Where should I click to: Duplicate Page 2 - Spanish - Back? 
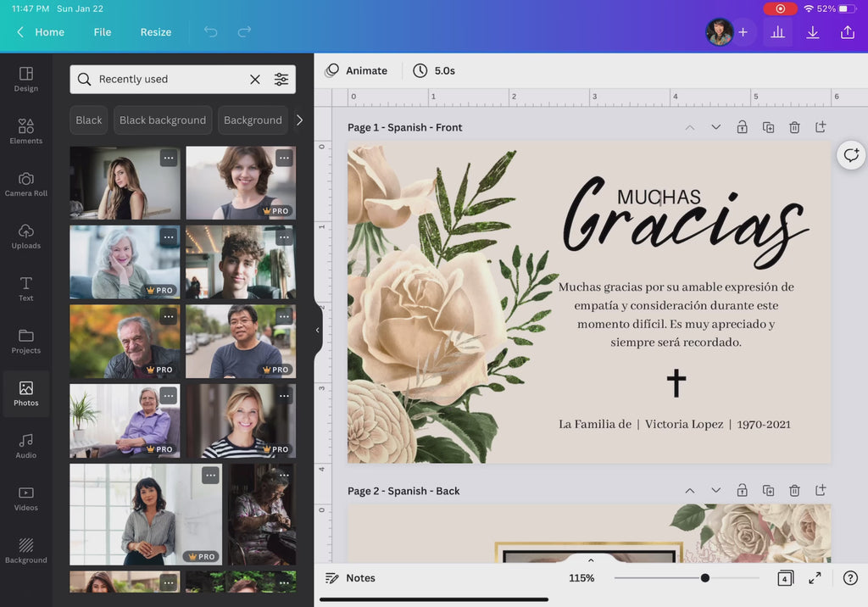tap(768, 490)
